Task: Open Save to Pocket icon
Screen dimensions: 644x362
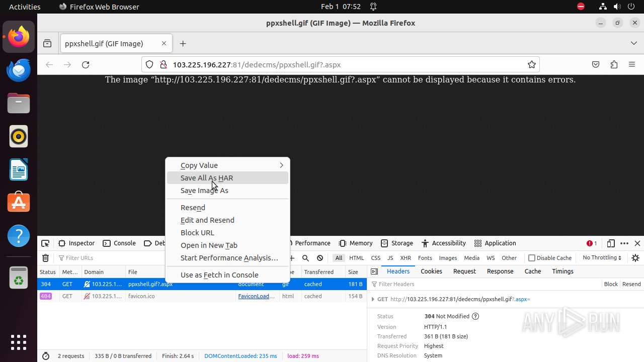Action: click(596, 64)
